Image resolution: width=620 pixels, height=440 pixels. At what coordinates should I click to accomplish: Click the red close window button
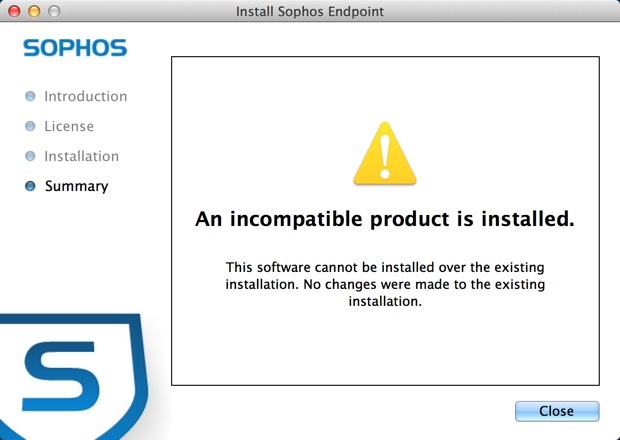pyautogui.click(x=14, y=11)
